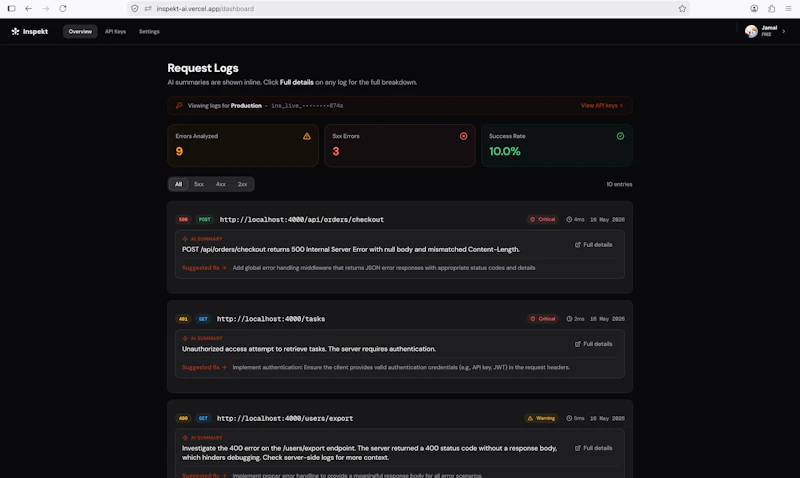Viewport: 800px width, 478px height.
Task: Click the users/export URL
Action: coord(285,418)
